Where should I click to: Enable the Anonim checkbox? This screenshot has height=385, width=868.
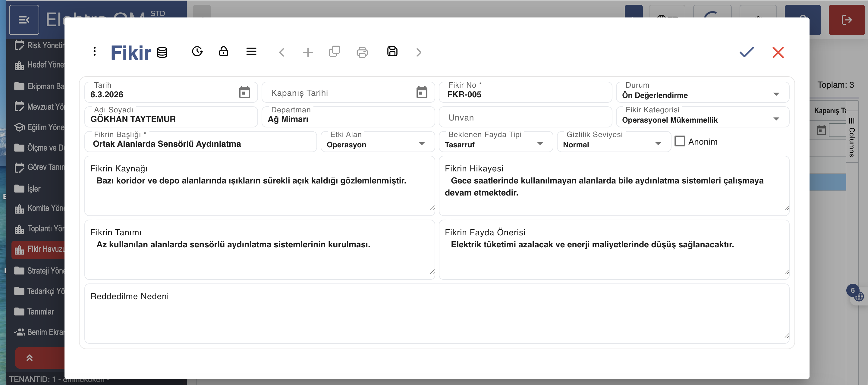pos(680,141)
